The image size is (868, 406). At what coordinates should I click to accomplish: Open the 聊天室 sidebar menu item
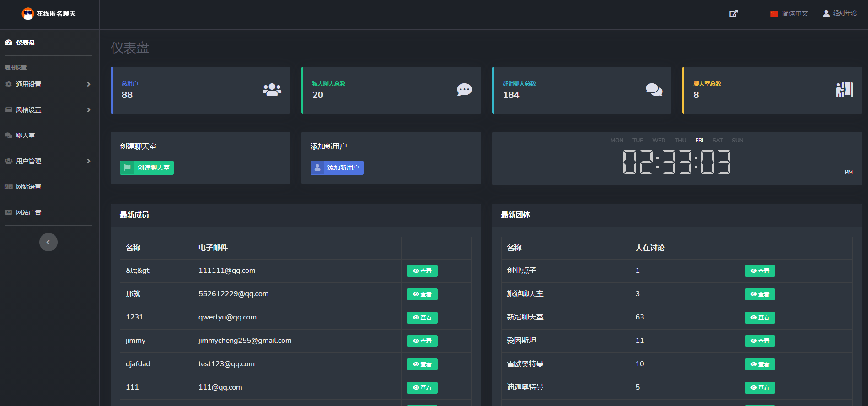(x=26, y=135)
